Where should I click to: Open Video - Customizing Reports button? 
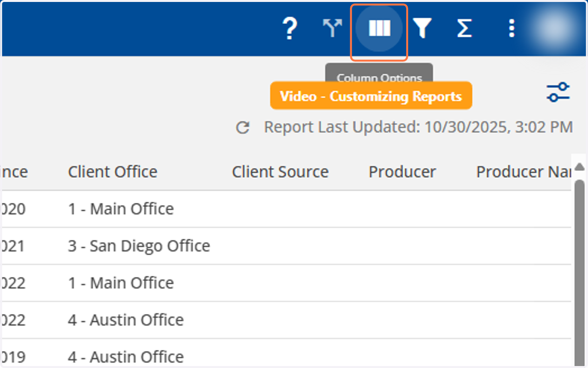[x=371, y=96]
